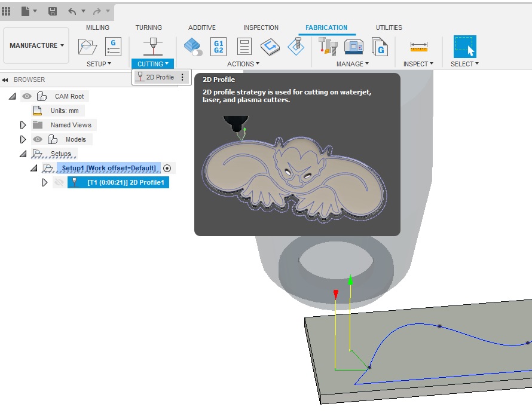The width and height of the screenshot is (532, 419).
Task: Open the NC Program icon in Setup
Action: coord(114,47)
